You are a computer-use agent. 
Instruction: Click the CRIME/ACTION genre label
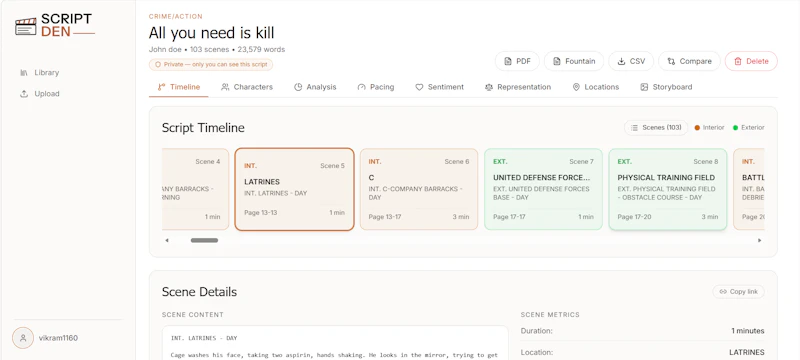[176, 17]
